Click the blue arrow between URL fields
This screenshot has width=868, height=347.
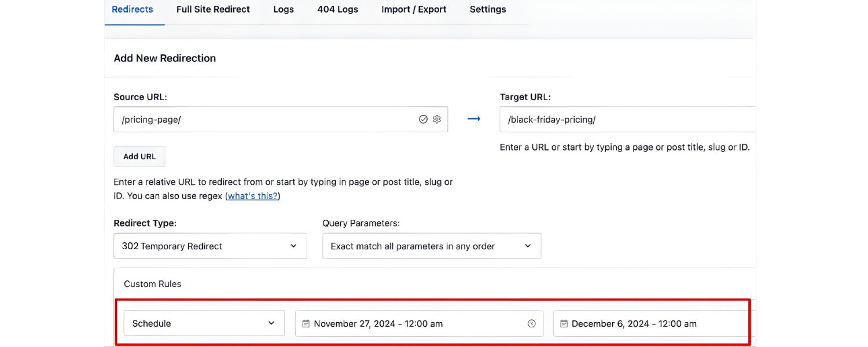point(474,119)
